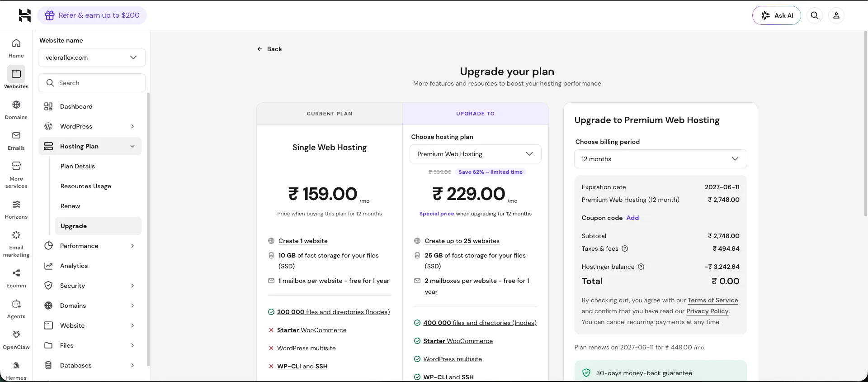The height and width of the screenshot is (382, 868).
Task: Expand the Files menu chevron
Action: tap(132, 345)
